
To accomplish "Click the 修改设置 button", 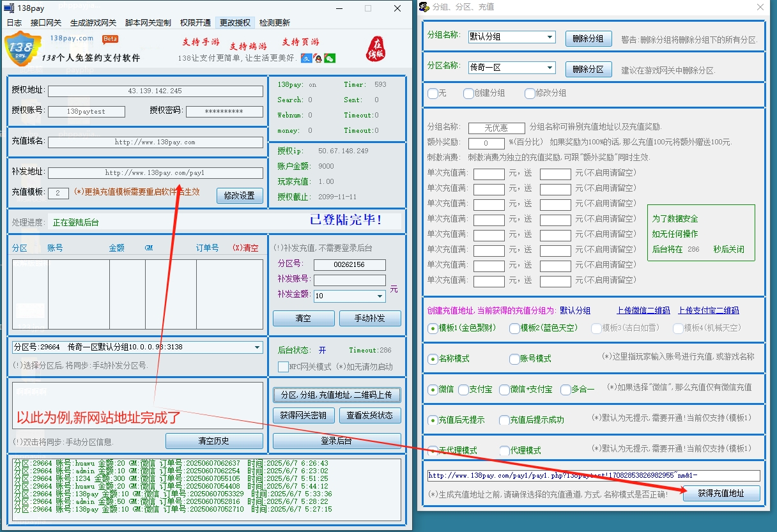I will point(240,195).
